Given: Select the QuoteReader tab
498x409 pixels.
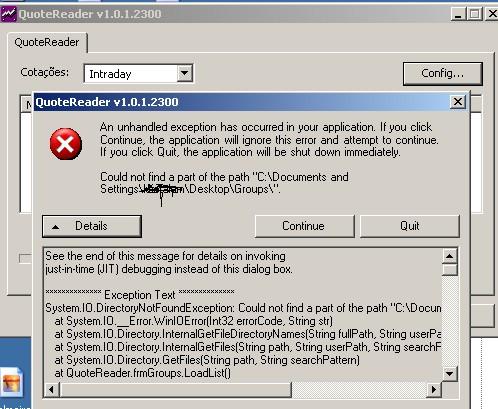Looking at the screenshot, I should [x=47, y=42].
